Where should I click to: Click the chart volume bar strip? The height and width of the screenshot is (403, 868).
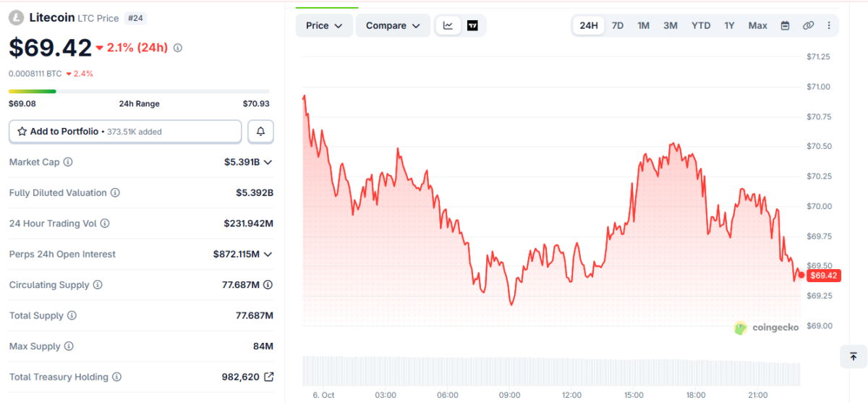[x=551, y=370]
